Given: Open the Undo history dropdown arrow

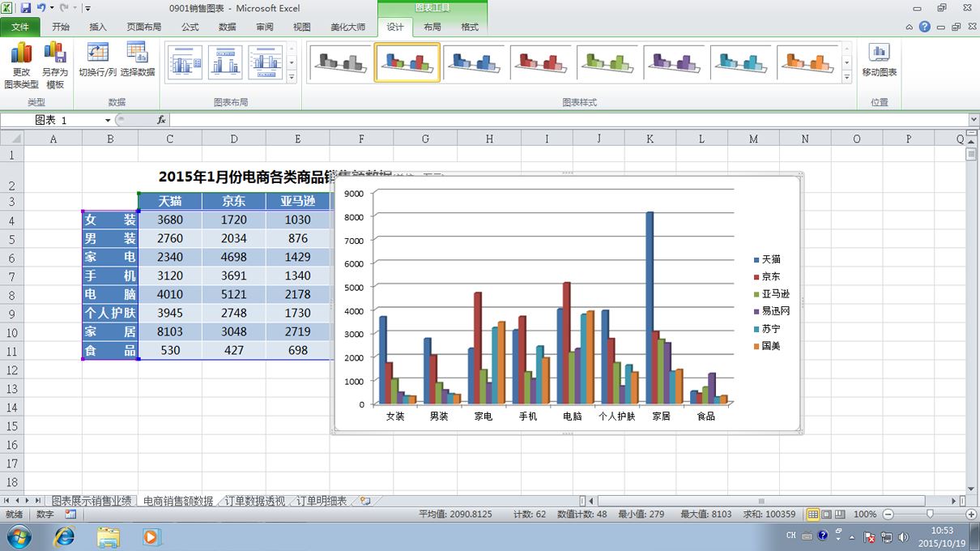Looking at the screenshot, I should click(51, 8).
